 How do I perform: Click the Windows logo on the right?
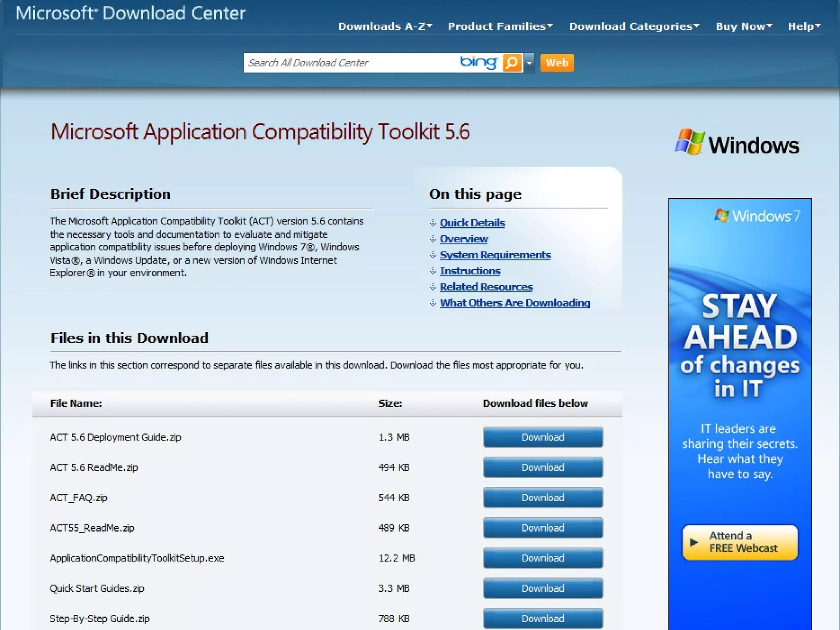click(737, 143)
